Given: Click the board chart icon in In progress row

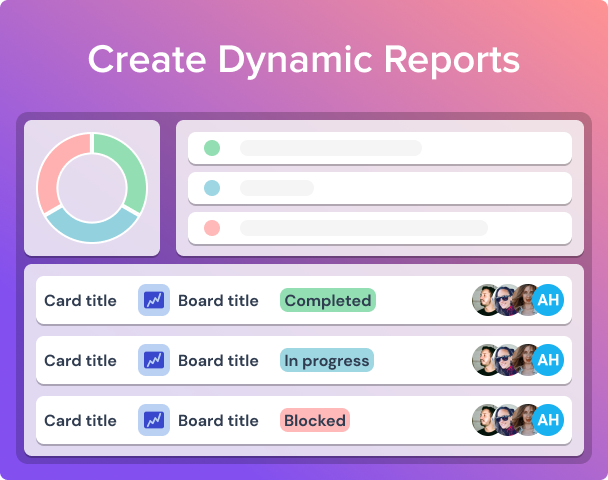Looking at the screenshot, I should [154, 360].
